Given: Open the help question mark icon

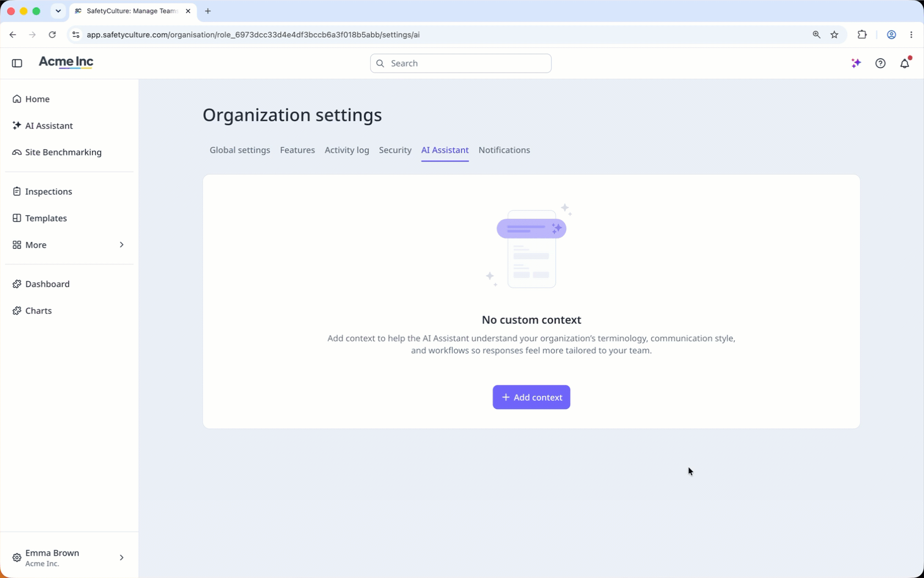Looking at the screenshot, I should [x=881, y=63].
